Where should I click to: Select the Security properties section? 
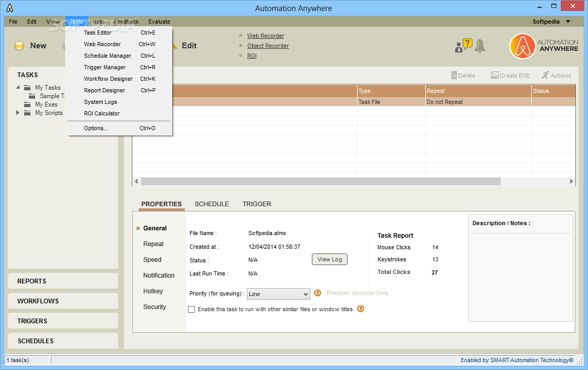coord(154,307)
